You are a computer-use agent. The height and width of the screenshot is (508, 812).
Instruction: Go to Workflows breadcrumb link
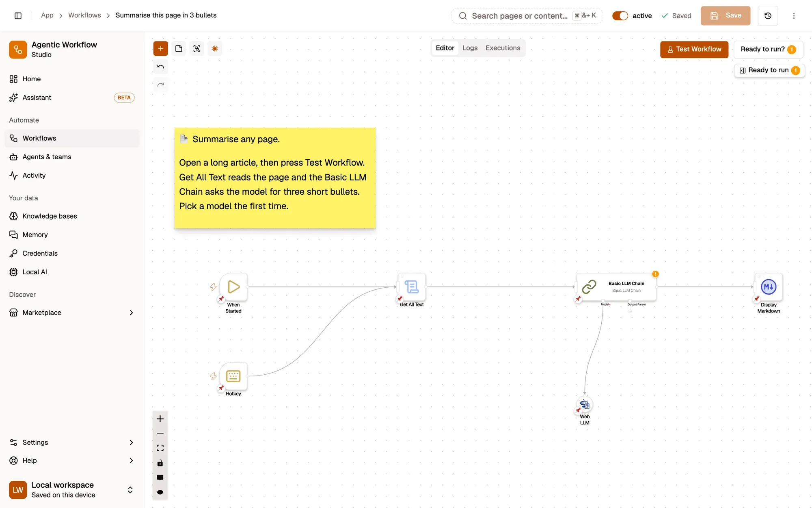84,15
